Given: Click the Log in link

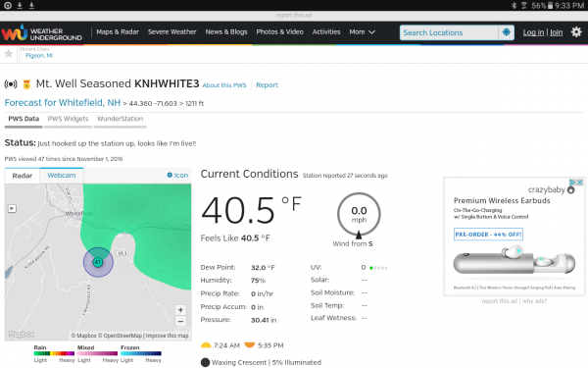Looking at the screenshot, I should click(533, 32).
